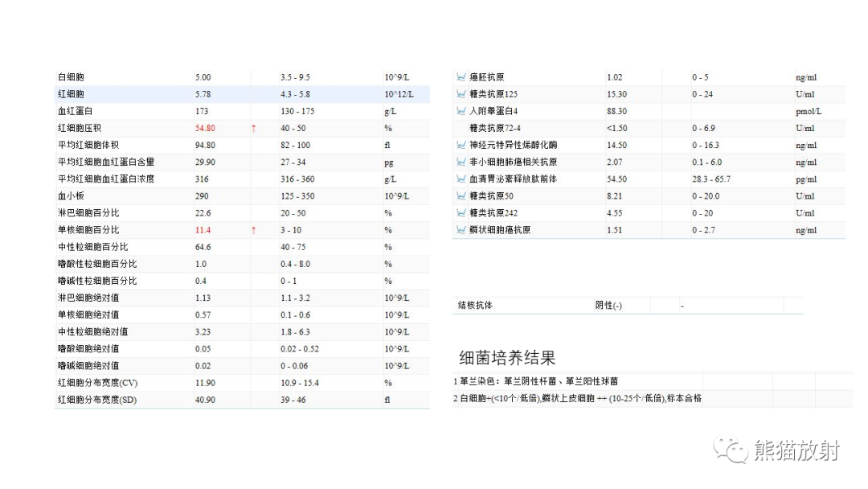Click the 革兰染色 result line
868x489 pixels.
tap(536, 381)
